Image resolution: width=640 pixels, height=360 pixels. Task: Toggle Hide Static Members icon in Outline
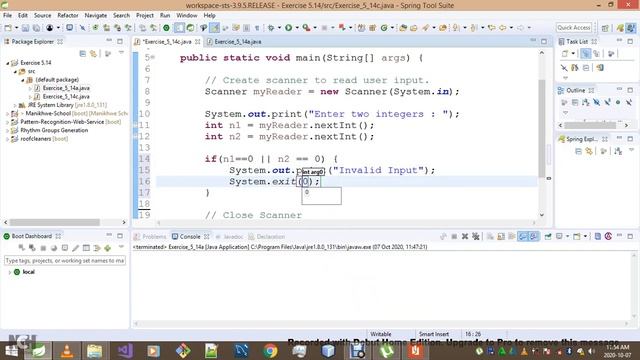click(x=607, y=102)
